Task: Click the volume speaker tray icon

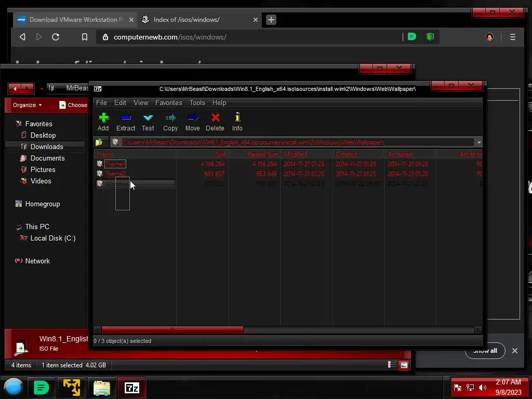Action: (x=482, y=387)
